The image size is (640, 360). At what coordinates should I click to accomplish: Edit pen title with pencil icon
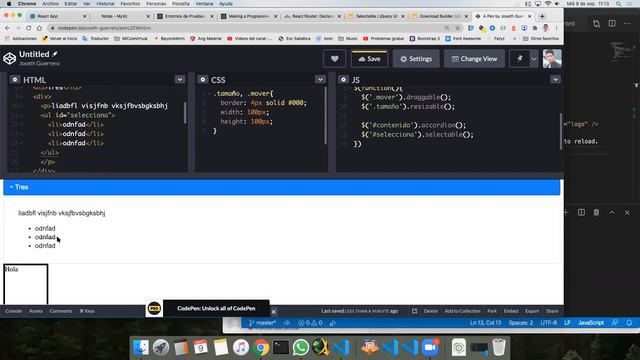[55, 54]
